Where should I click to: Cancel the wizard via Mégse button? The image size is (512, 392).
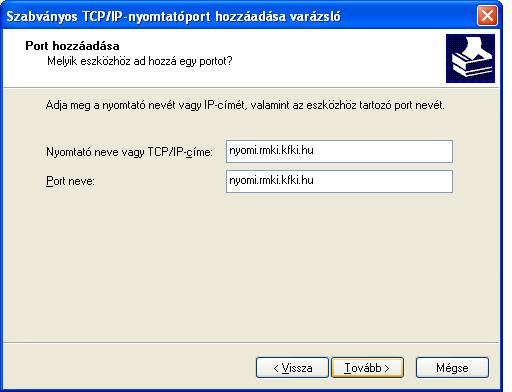(x=452, y=368)
